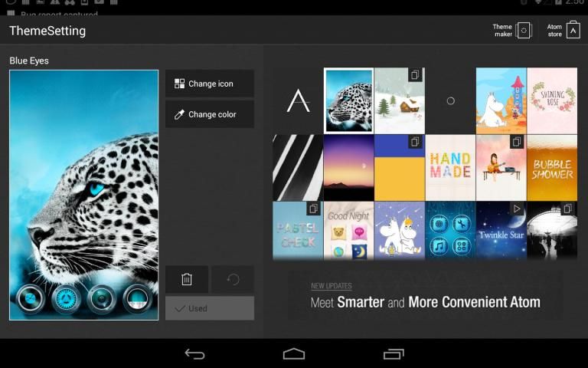Choose the snowy winter cabin theme

[x=400, y=100]
